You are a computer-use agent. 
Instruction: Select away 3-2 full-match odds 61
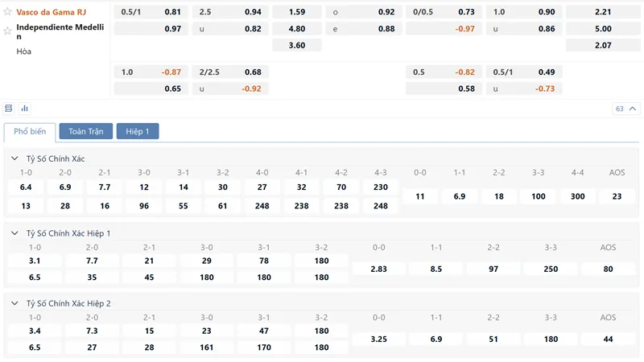223,206
